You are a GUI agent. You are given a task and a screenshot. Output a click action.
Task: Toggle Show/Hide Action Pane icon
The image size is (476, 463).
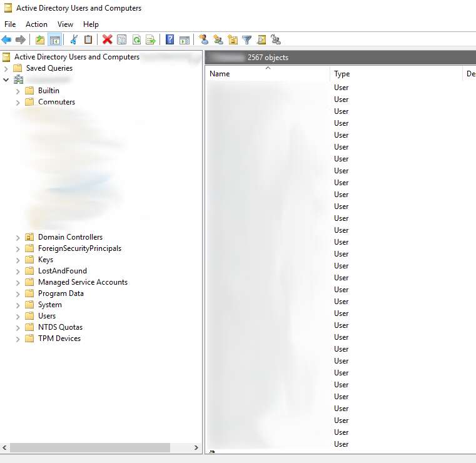click(185, 39)
